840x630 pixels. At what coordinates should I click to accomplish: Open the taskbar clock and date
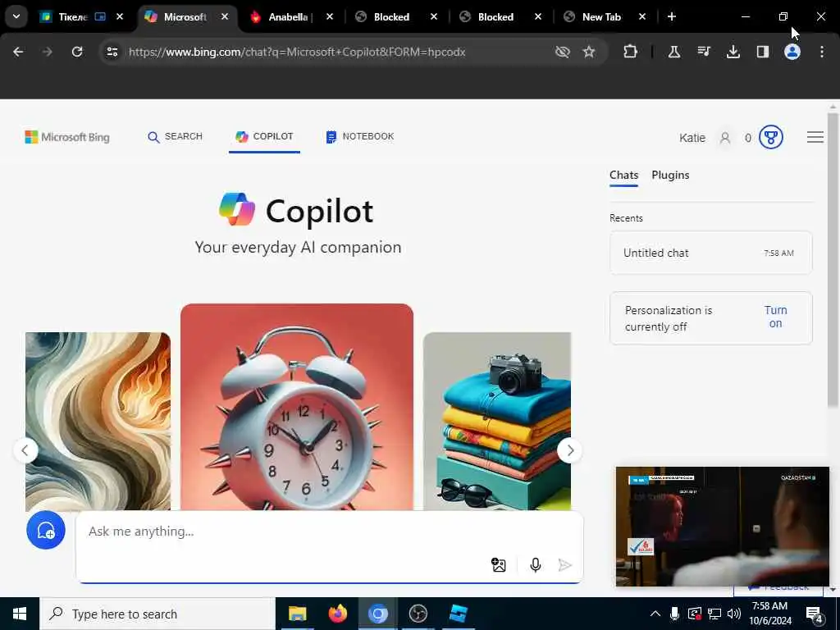(x=770, y=614)
